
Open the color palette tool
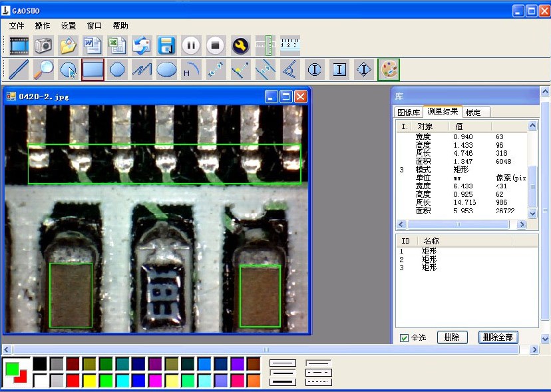tap(389, 70)
